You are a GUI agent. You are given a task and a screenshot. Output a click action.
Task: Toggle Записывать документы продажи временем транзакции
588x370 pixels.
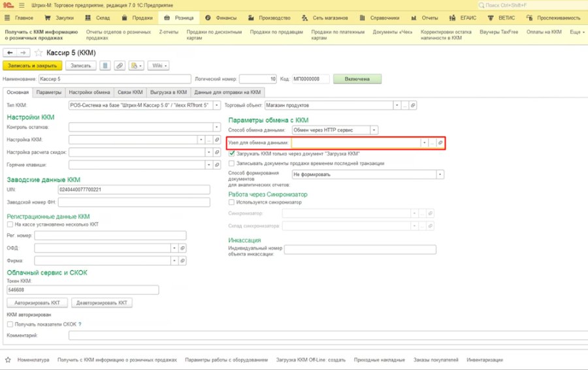point(232,163)
